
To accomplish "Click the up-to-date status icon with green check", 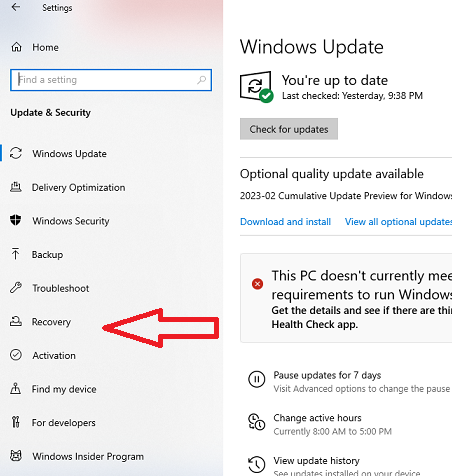I will point(256,87).
